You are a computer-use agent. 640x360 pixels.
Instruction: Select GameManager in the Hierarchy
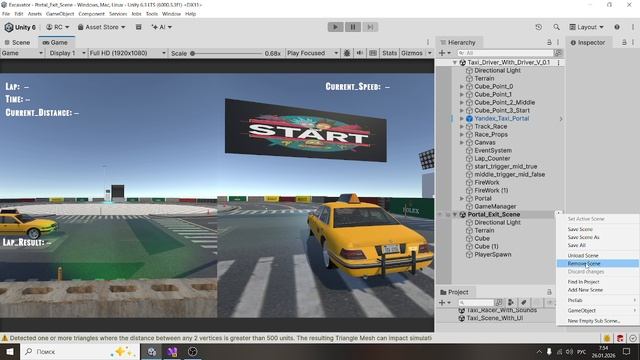click(495, 207)
